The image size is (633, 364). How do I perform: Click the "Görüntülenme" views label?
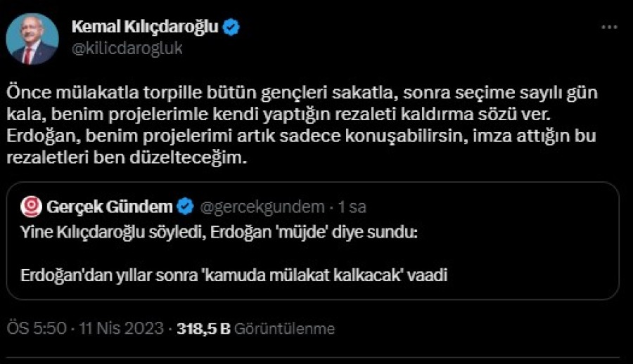click(285, 328)
